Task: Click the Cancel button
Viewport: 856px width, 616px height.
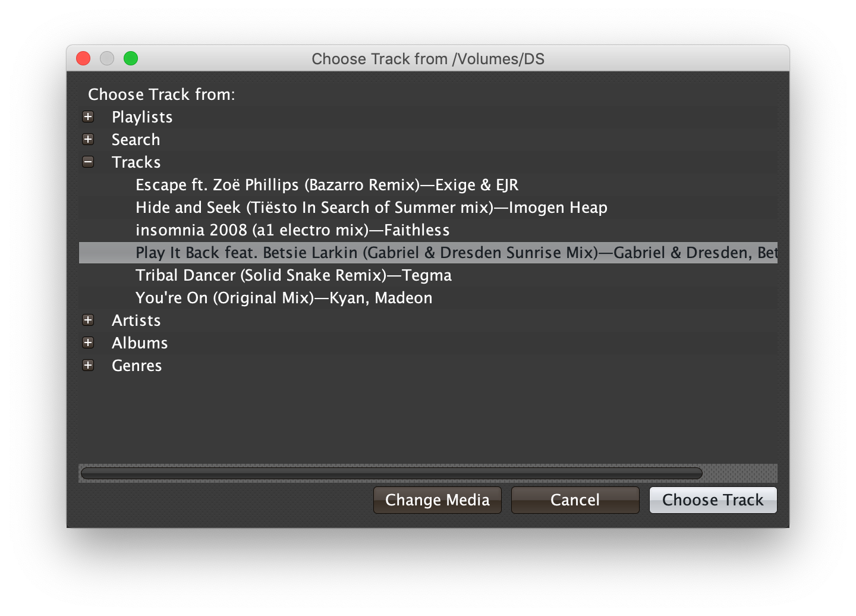Action: pyautogui.click(x=575, y=500)
